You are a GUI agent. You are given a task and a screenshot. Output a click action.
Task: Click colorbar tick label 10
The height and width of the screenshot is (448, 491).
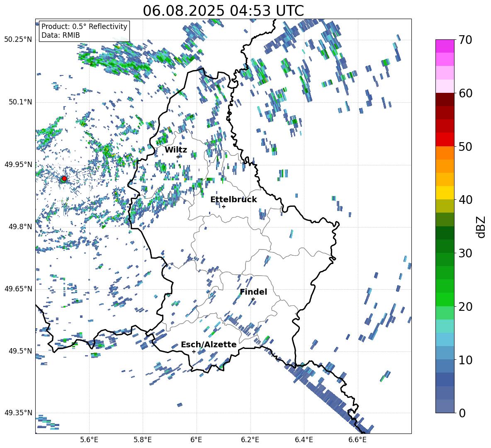465,360
